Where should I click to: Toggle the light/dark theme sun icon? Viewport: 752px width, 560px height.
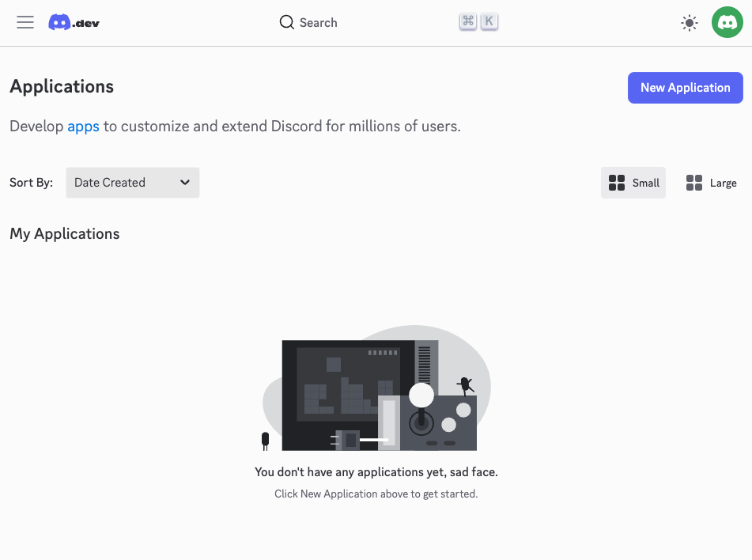pyautogui.click(x=690, y=23)
